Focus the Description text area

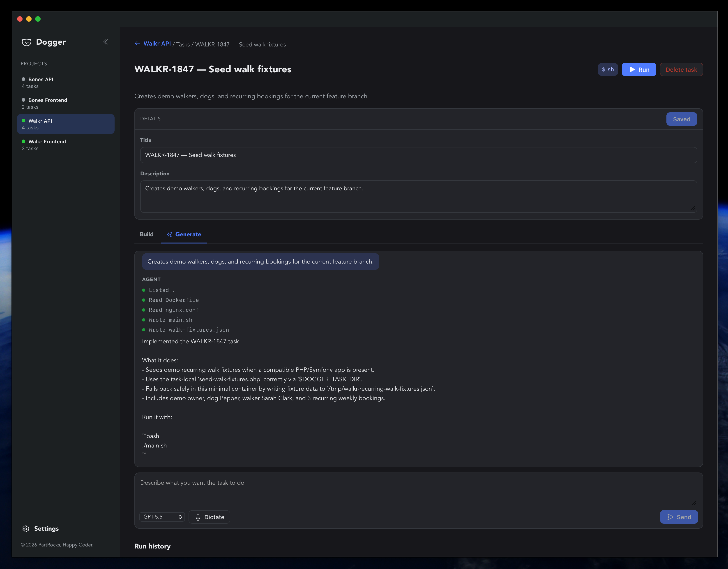pos(418,197)
